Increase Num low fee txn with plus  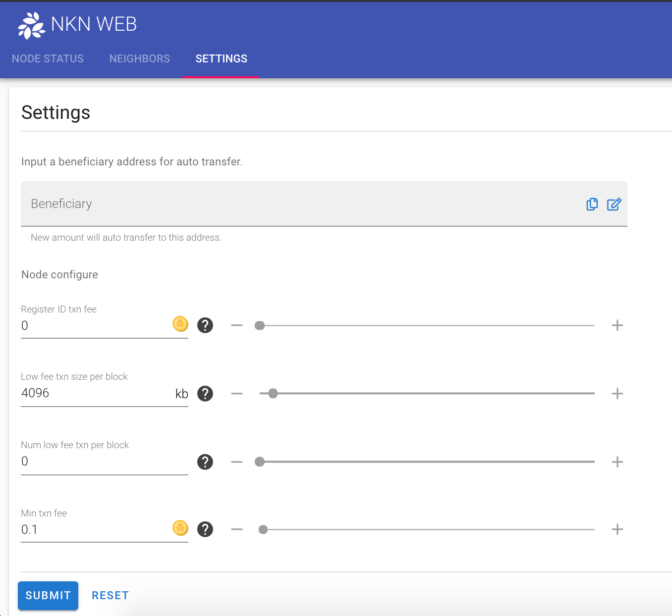[617, 462]
